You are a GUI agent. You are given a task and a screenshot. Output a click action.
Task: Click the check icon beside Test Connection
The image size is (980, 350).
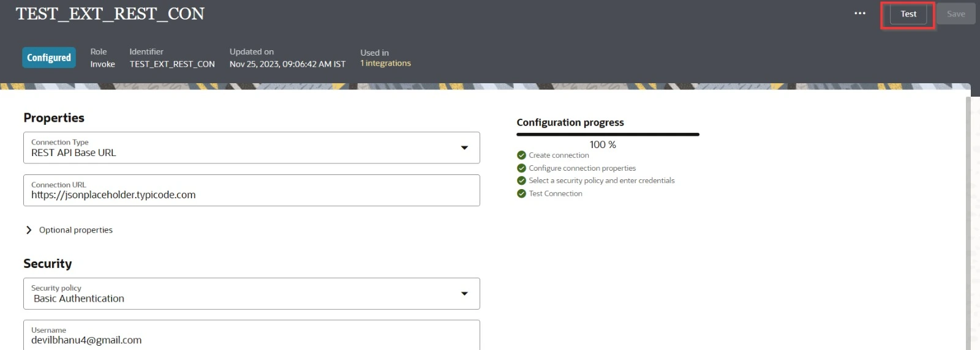point(521,193)
